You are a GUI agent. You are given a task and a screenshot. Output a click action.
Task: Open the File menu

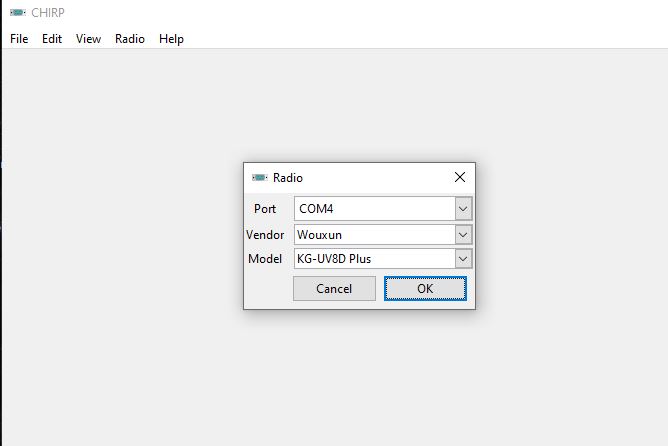click(19, 39)
